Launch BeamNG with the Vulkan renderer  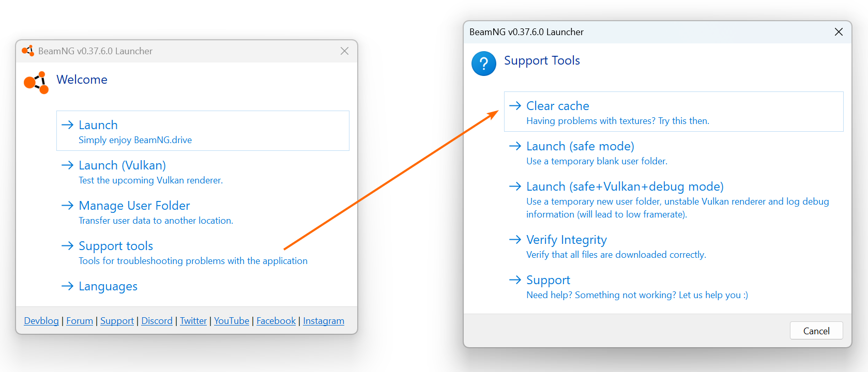click(x=203, y=172)
